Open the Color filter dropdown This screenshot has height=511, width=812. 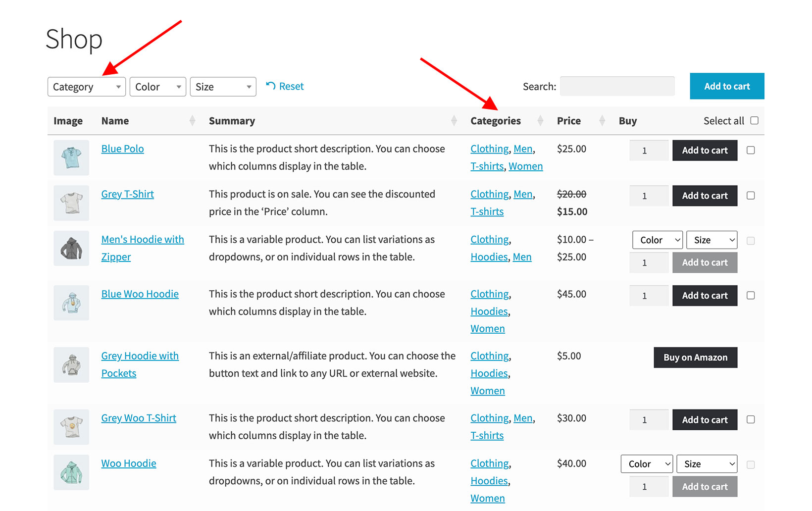pyautogui.click(x=157, y=86)
